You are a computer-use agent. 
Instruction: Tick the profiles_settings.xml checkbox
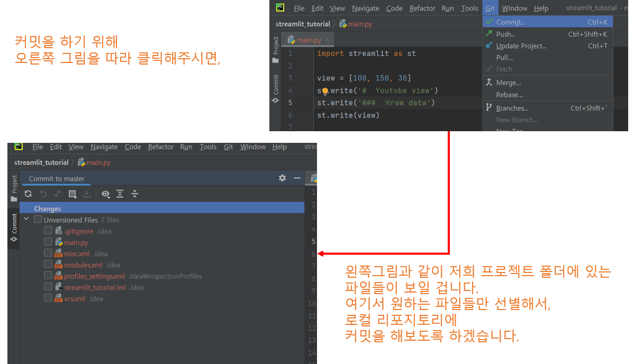click(48, 276)
